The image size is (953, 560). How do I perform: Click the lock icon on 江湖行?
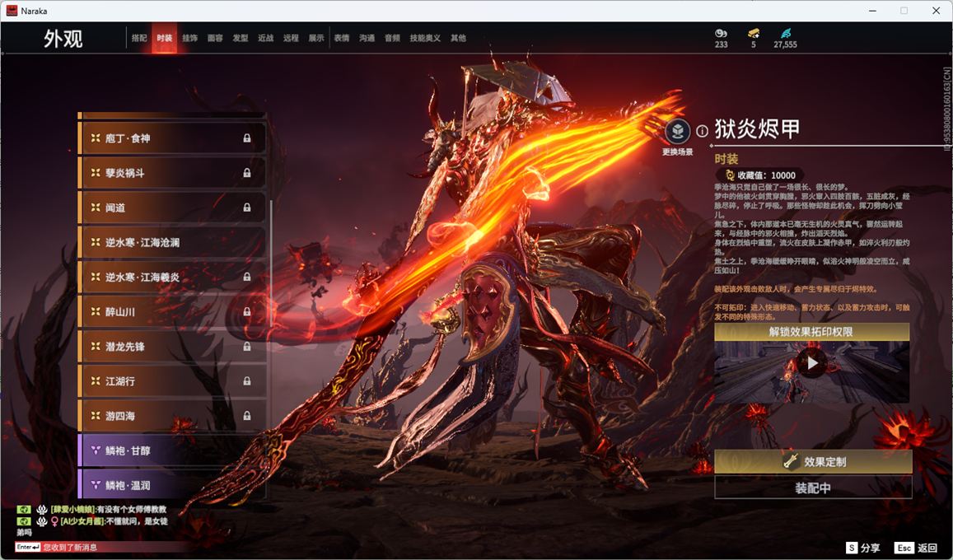point(247,380)
